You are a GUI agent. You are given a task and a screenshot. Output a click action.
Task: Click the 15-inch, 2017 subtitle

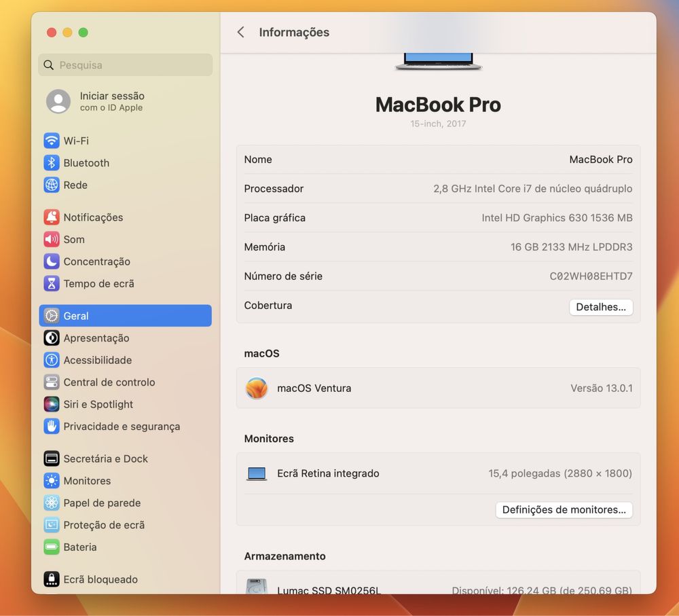point(438,124)
